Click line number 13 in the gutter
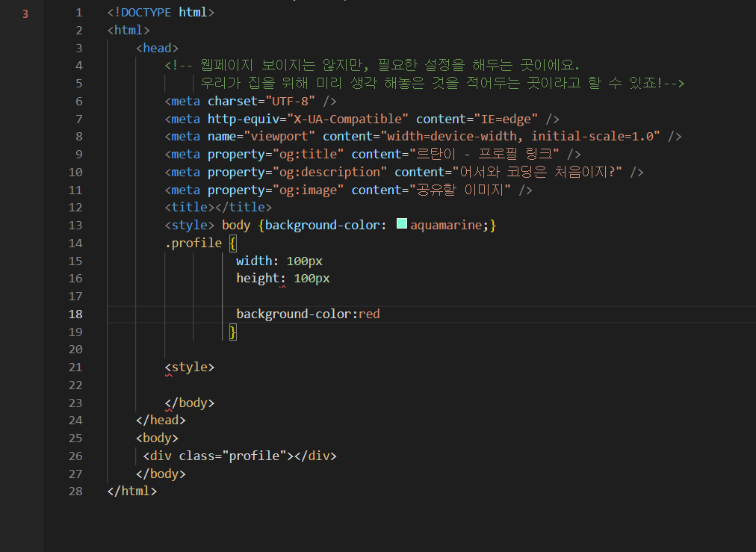756x552 pixels. point(75,225)
